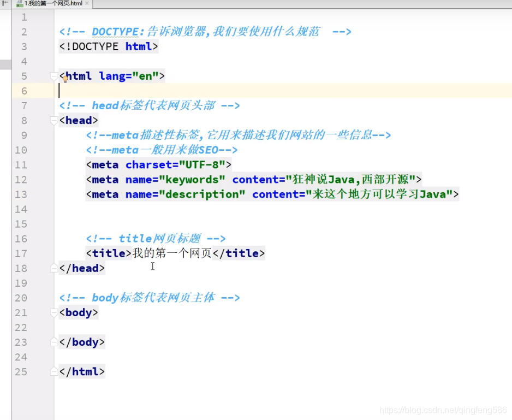This screenshot has width=512, height=420.
Task: Click the opening <head> tag
Action: tap(79, 121)
